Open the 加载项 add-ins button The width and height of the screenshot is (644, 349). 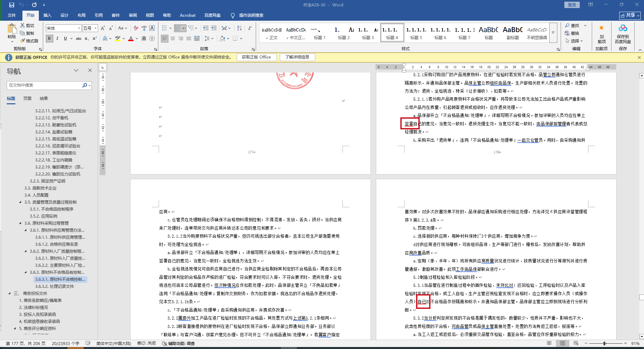(x=601, y=34)
